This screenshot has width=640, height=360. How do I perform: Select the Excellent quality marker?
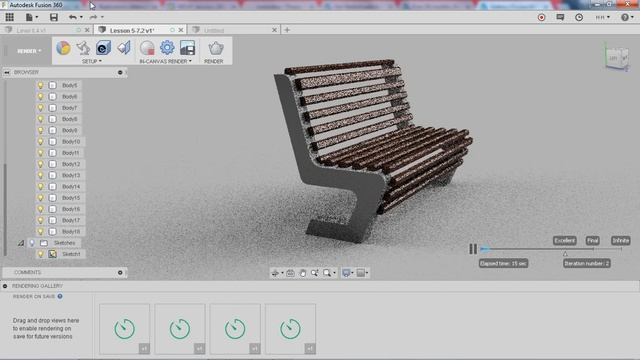565,240
